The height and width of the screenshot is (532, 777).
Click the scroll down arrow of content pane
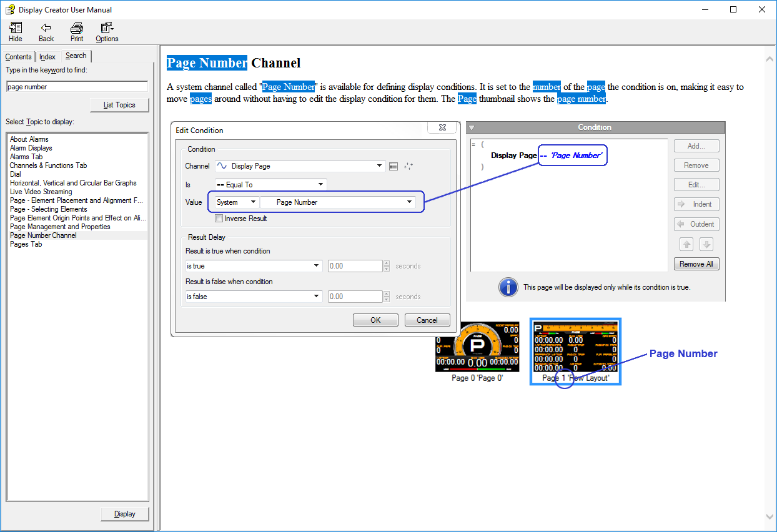[770, 516]
